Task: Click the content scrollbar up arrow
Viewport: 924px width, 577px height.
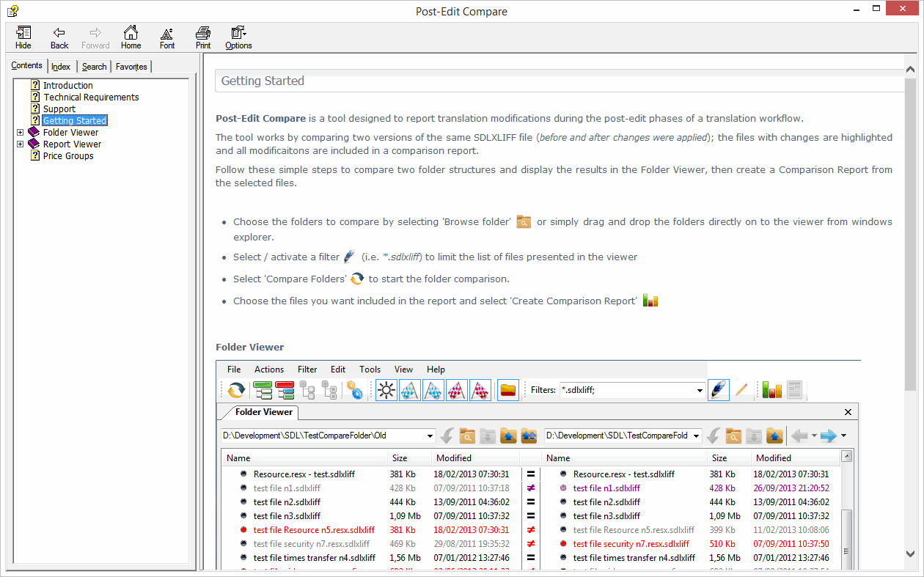Action: [x=911, y=70]
